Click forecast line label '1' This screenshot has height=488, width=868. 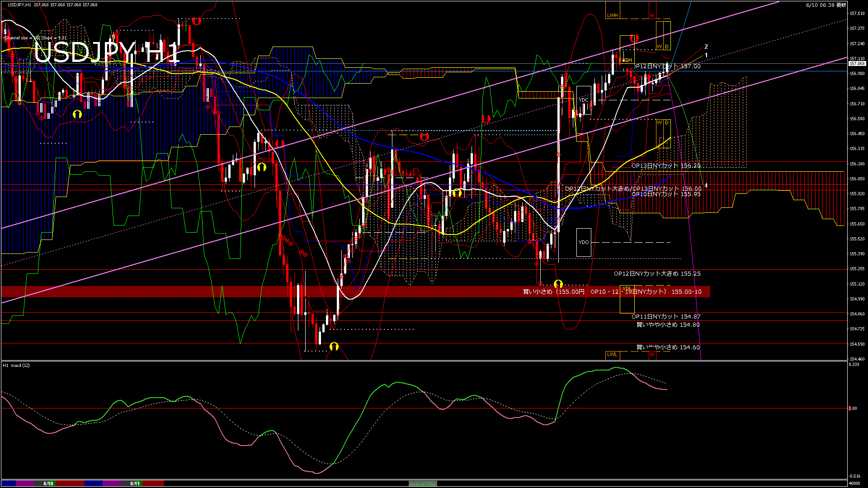click(x=706, y=55)
